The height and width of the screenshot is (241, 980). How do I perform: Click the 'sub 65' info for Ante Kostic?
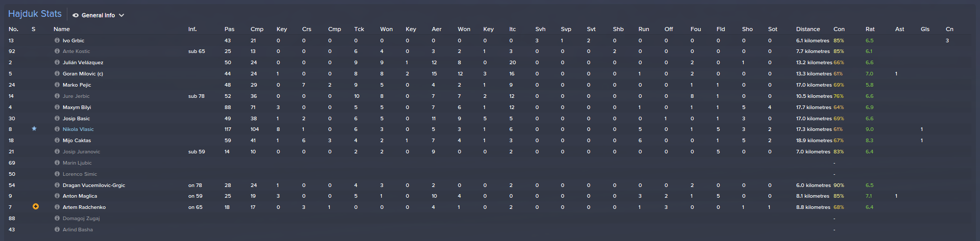coord(197,51)
